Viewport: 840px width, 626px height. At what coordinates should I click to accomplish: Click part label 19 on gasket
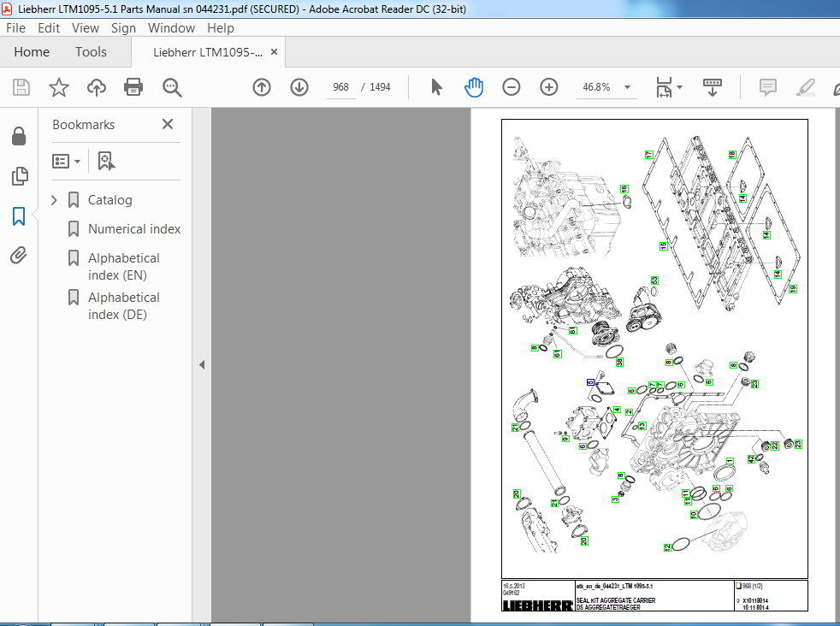[793, 289]
